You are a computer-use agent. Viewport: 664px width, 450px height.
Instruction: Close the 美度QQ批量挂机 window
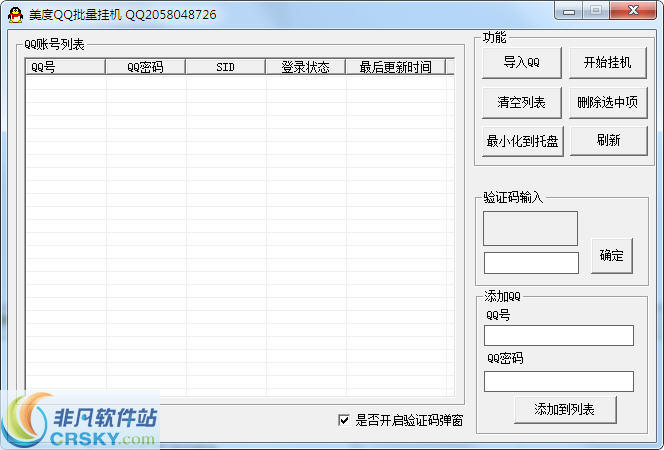(633, 11)
